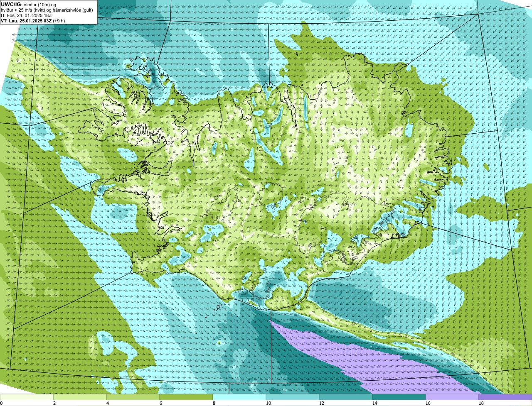The height and width of the screenshot is (406, 532).
Task: Click the 10–12 m/s light teal legend swatch
Action: 293,397
